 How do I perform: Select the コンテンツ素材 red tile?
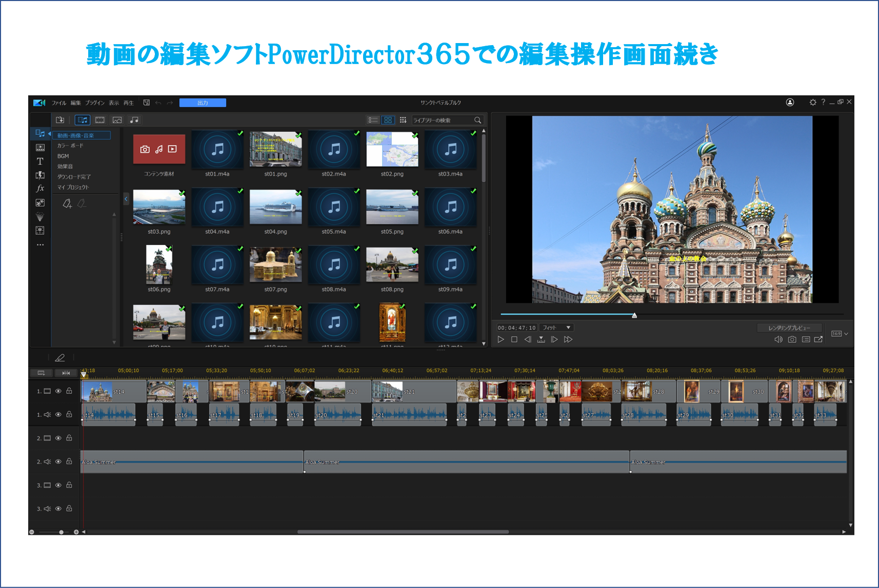[159, 149]
